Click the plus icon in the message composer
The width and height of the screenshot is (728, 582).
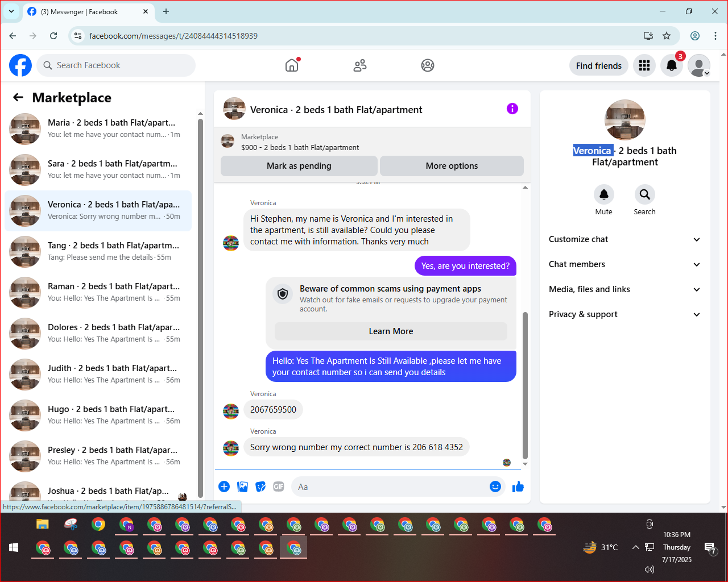(224, 487)
